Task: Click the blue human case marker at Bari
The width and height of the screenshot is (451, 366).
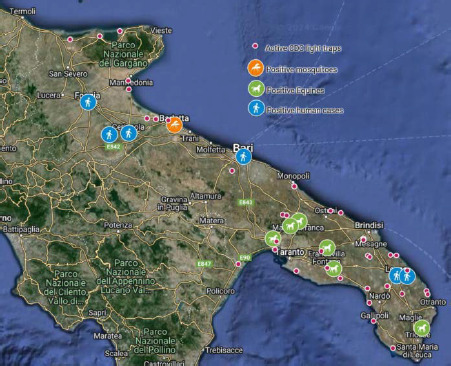Action: (244, 156)
